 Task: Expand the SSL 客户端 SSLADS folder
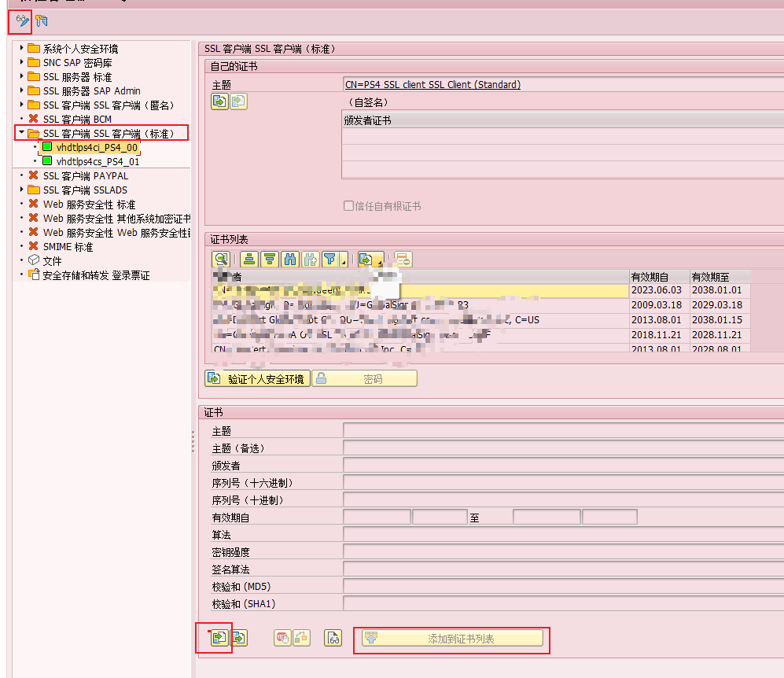tap(21, 190)
